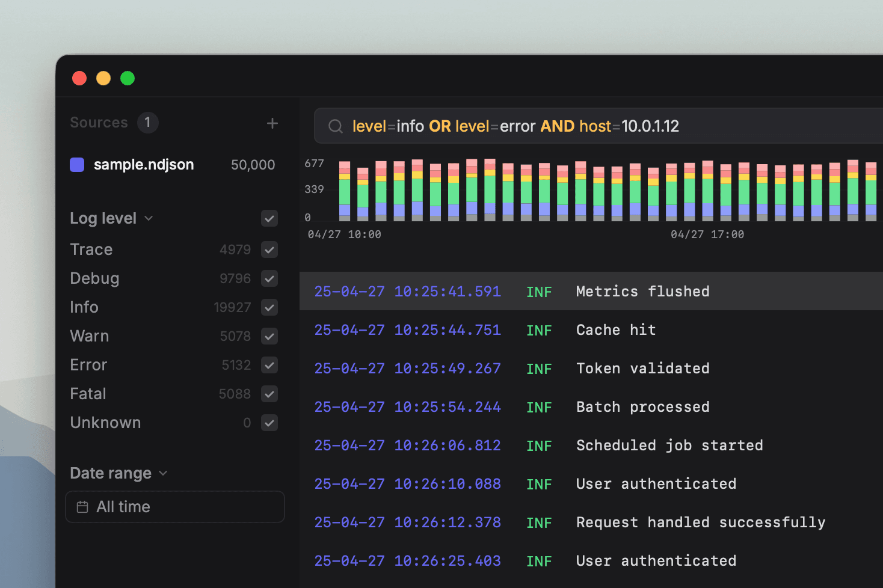The width and height of the screenshot is (883, 588).
Task: Click the Sources count badge
Action: [x=147, y=123]
